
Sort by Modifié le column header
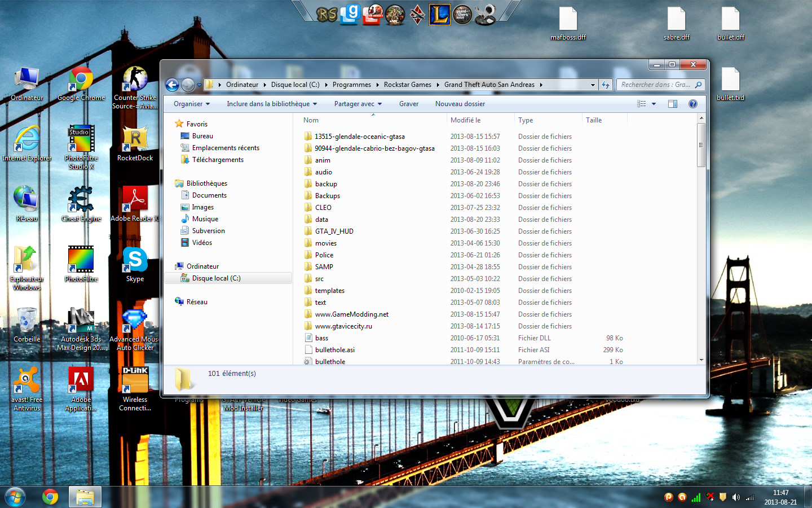click(x=479, y=120)
